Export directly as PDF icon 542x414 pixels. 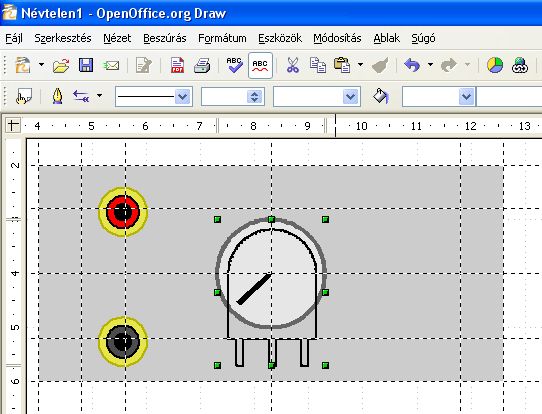pos(177,65)
